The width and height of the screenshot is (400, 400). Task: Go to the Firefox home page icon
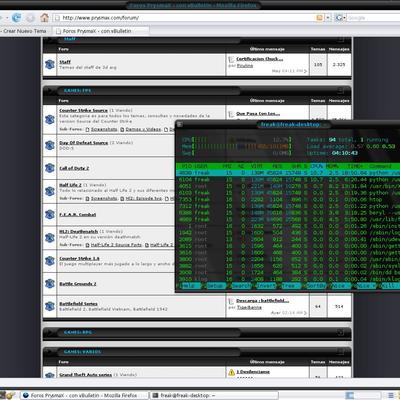pos(44,17)
